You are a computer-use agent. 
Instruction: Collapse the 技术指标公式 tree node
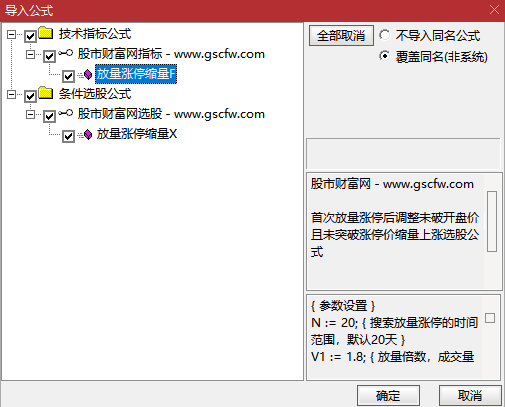(11, 34)
